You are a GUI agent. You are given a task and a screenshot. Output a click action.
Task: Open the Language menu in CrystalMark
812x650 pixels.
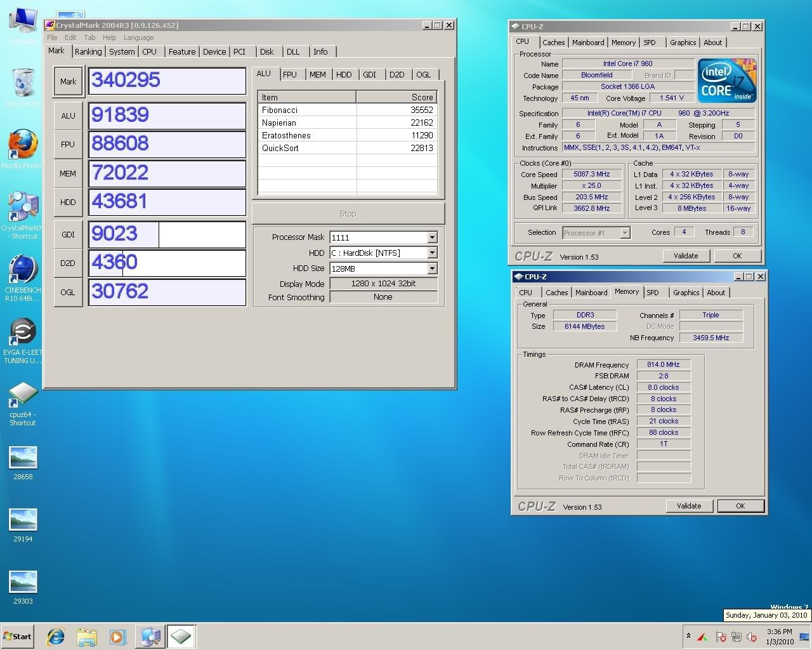tap(138, 37)
